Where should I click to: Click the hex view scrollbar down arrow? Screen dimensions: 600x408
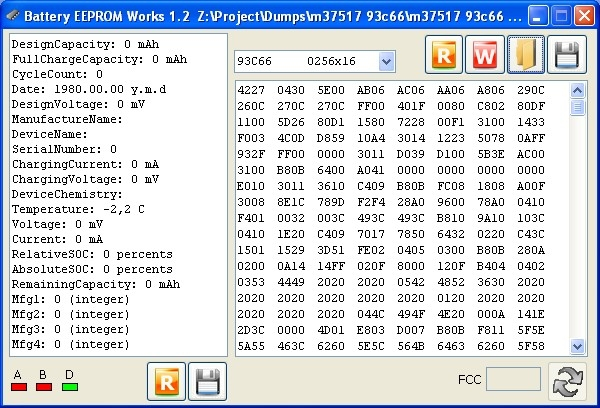click(x=577, y=347)
